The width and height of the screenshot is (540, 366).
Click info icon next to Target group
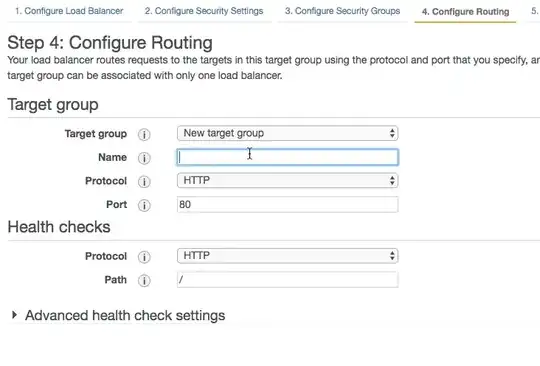coord(144,134)
